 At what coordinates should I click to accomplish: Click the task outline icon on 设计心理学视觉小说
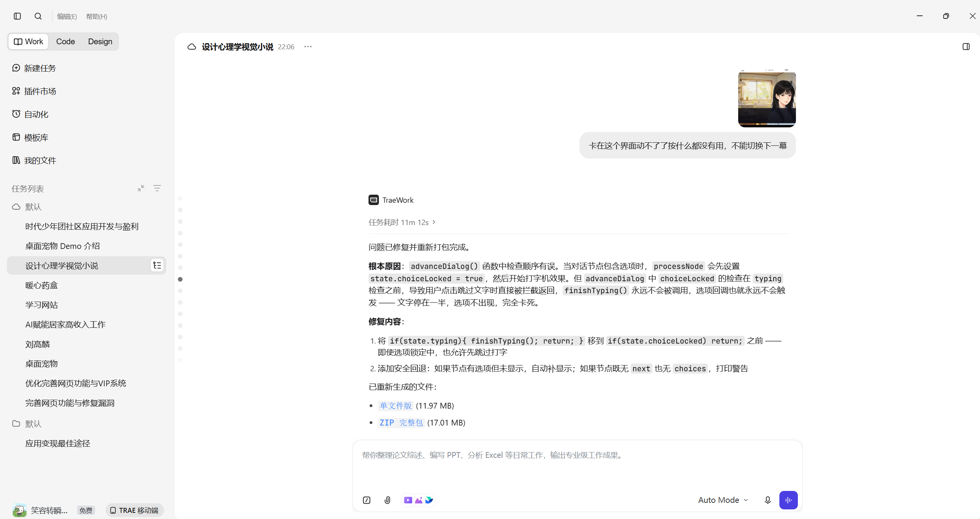pyautogui.click(x=157, y=265)
